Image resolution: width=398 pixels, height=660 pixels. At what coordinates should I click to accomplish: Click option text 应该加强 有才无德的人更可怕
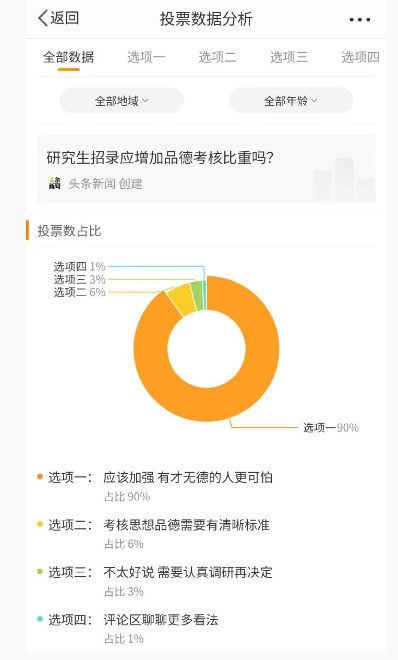tap(188, 477)
